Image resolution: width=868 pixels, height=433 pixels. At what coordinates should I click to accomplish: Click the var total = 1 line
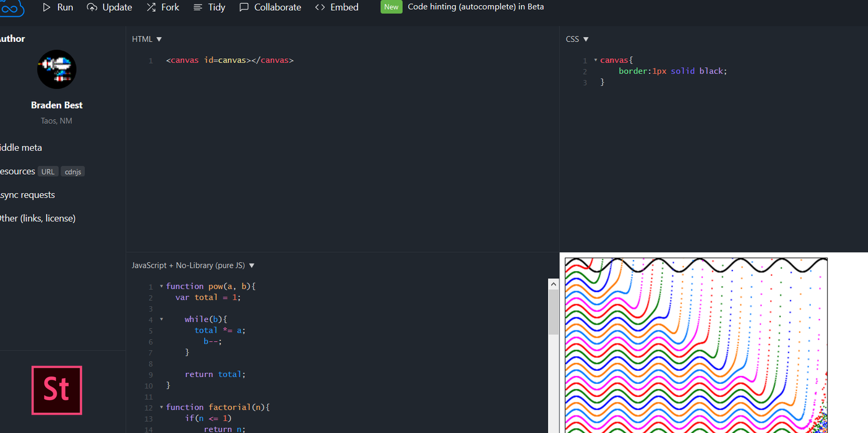tap(208, 297)
